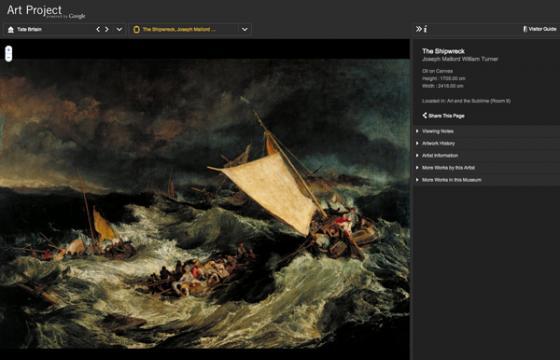The height and width of the screenshot is (360, 560).
Task: Expand More Works by this Artist
Action: [x=486, y=168]
